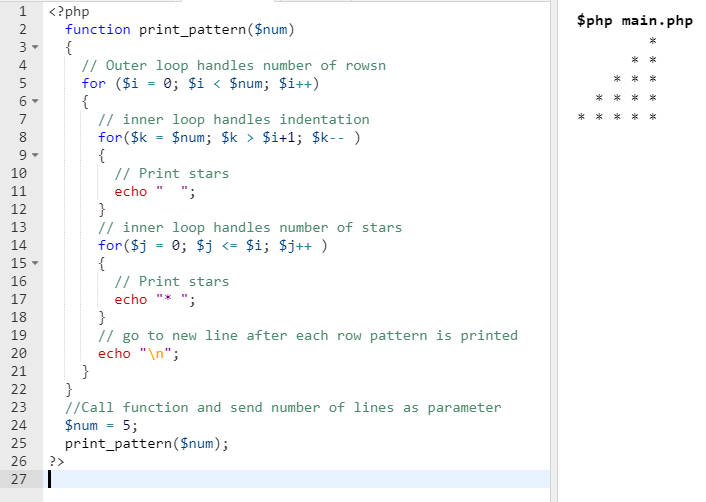Click the single star top row of output
Image resolution: width=706 pixels, height=502 pixels.
(653, 41)
